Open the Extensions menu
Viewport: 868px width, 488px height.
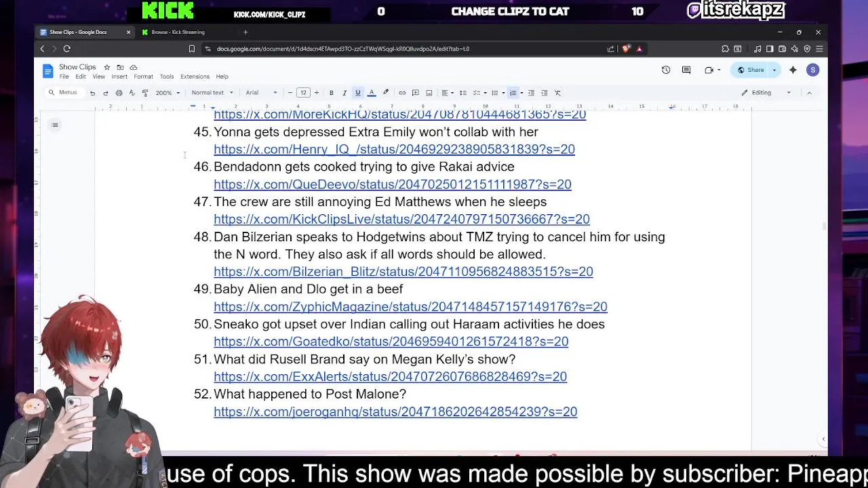tap(195, 77)
